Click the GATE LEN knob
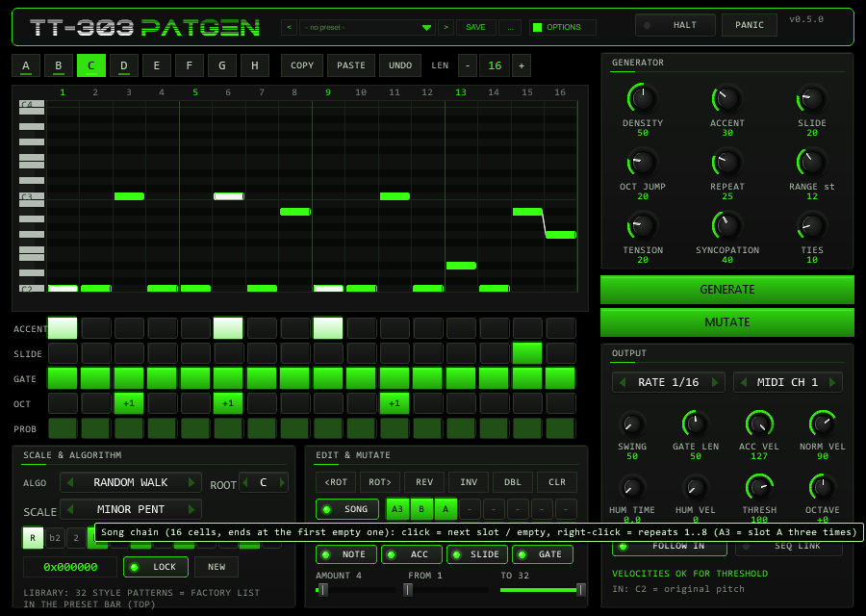 click(695, 424)
